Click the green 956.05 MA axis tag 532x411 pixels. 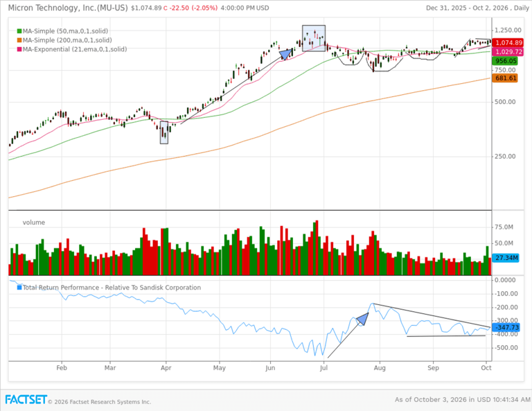tap(506, 61)
